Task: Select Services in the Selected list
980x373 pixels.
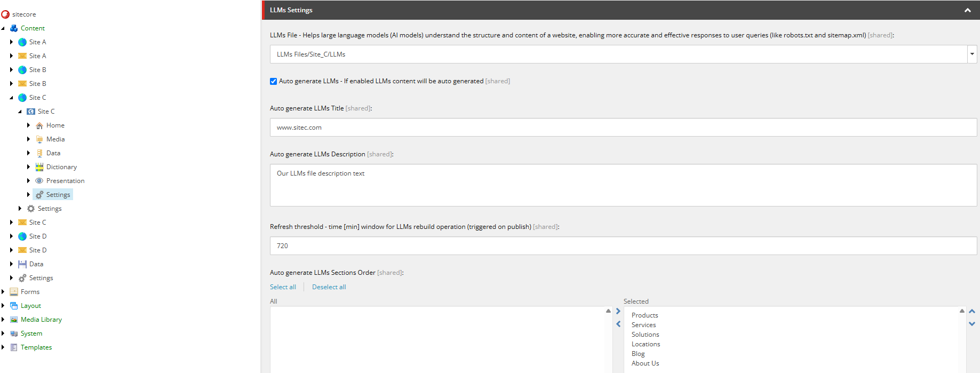Action: click(643, 325)
